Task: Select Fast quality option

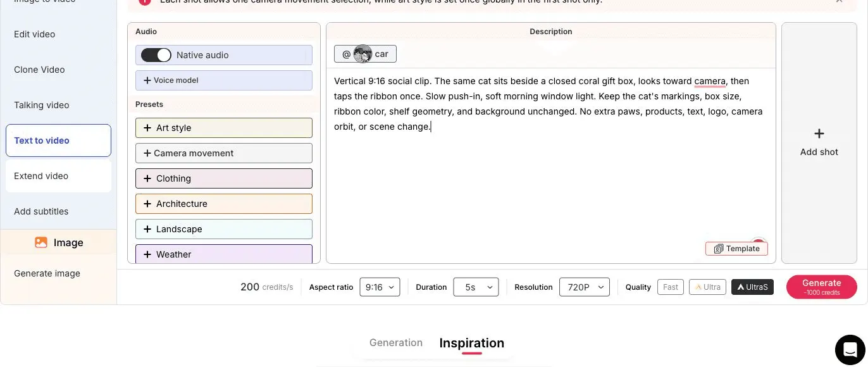Action: click(671, 287)
